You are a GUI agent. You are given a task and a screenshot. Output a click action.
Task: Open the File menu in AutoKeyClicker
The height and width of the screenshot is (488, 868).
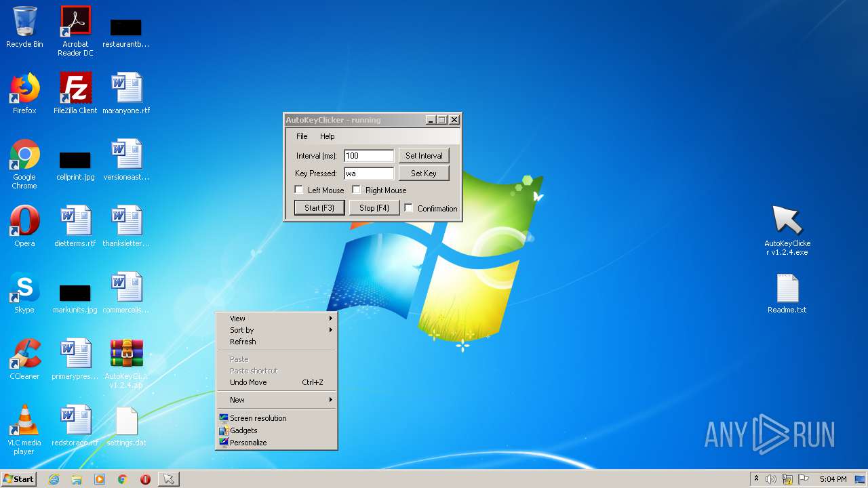click(302, 136)
